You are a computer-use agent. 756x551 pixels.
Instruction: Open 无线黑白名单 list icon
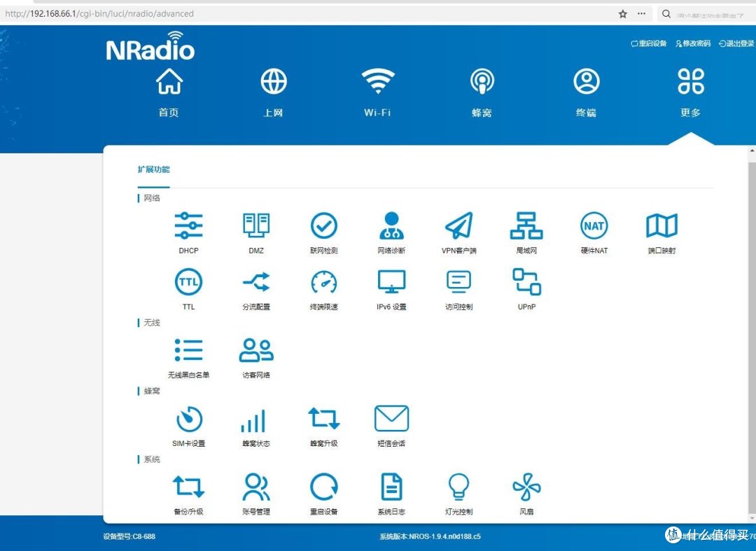[x=188, y=350]
